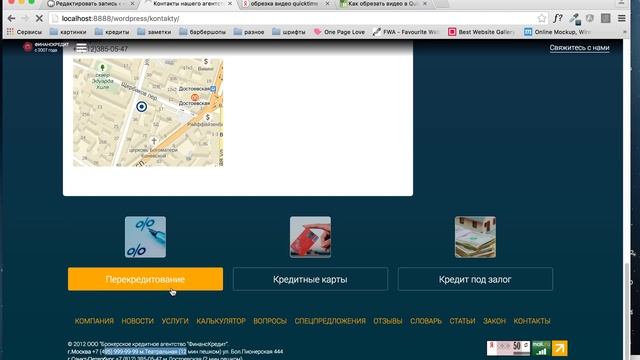
Task: Open the СЛОВАРЬ footer menu item
Action: [x=426, y=321]
